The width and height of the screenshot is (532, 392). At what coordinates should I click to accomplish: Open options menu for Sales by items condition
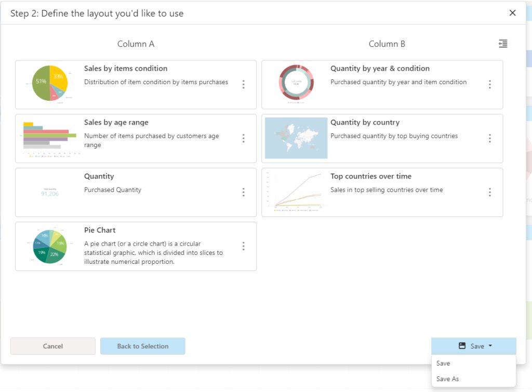coord(244,84)
